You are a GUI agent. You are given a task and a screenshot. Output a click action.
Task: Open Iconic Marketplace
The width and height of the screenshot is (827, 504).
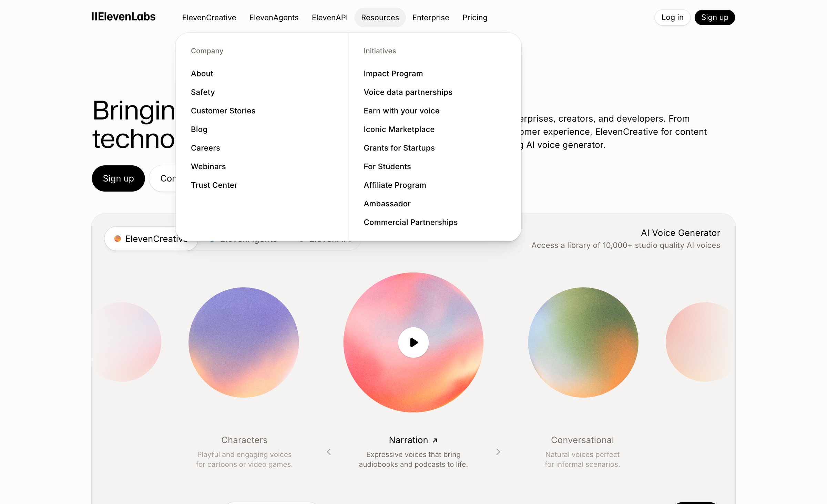(399, 129)
